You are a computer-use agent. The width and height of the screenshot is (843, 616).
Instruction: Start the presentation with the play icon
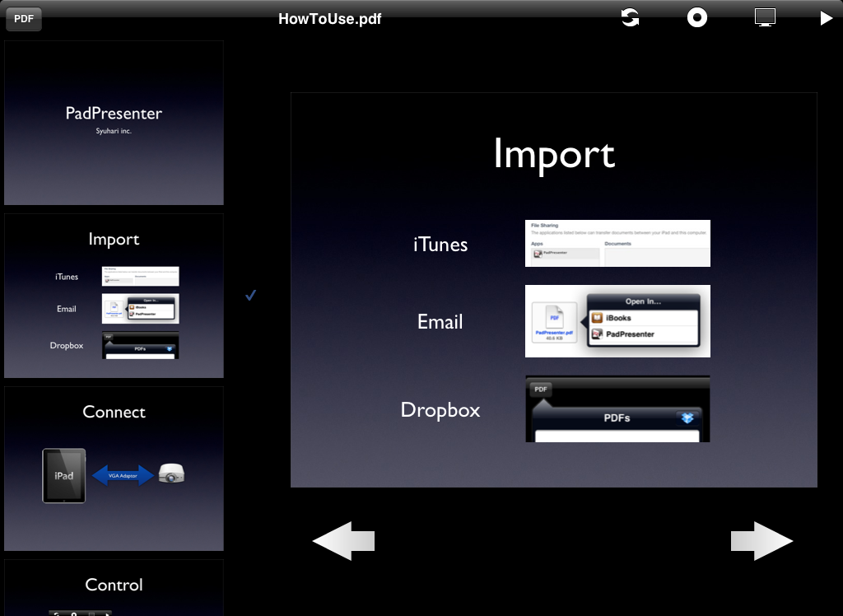coord(827,18)
